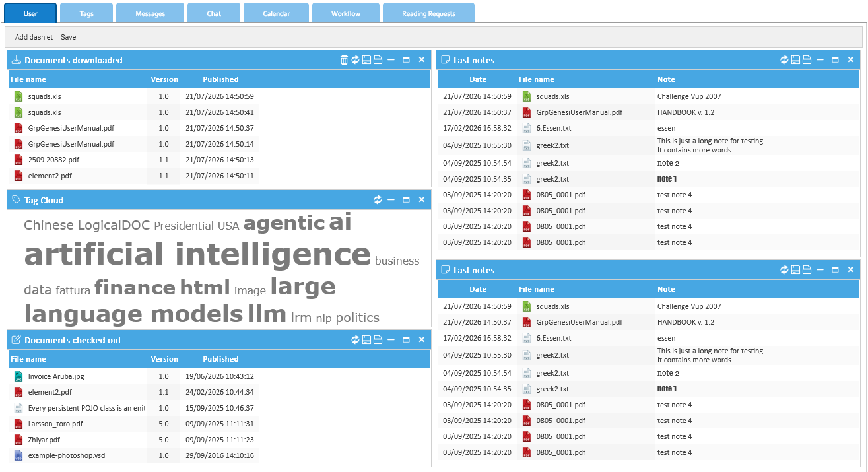Image resolution: width=868 pixels, height=472 pixels.
Task: Click the export disk icon in lower Last notes dashlet
Action: pos(795,270)
